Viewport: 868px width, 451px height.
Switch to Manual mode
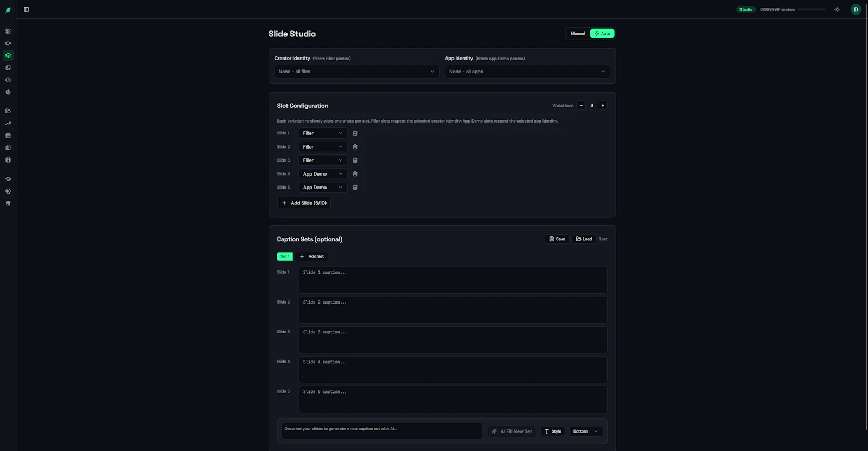[x=578, y=34]
